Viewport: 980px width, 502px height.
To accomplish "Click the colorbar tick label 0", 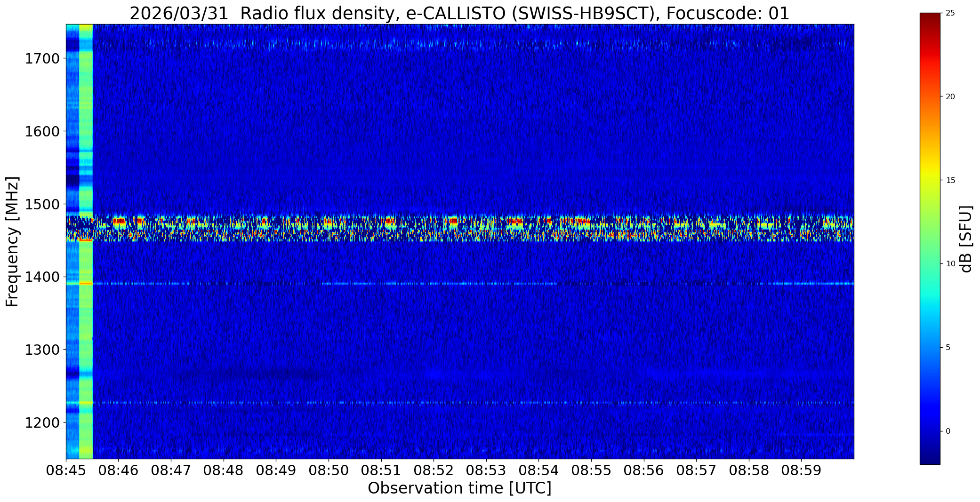I will [948, 431].
